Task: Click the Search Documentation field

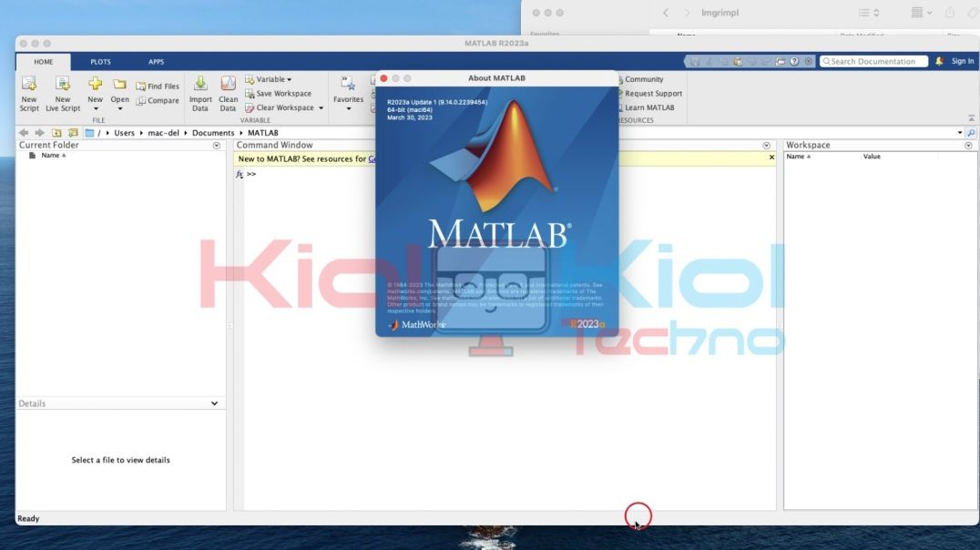Action: [873, 61]
